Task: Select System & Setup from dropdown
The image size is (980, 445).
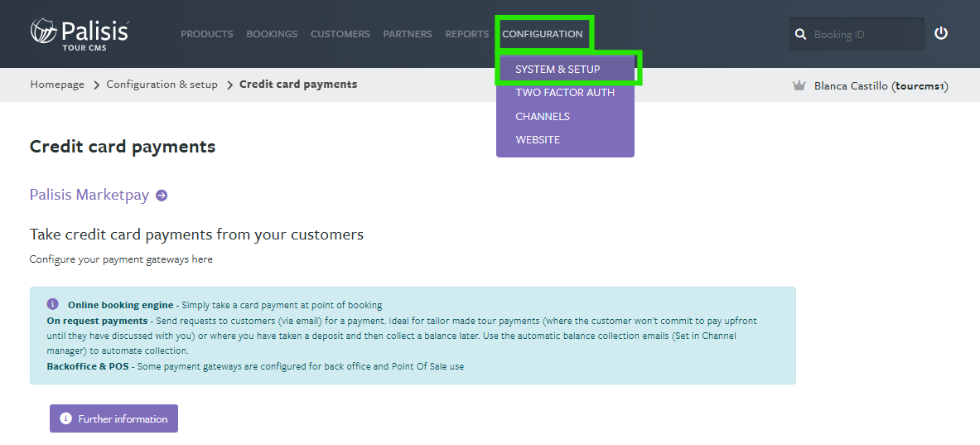Action: click(x=558, y=69)
